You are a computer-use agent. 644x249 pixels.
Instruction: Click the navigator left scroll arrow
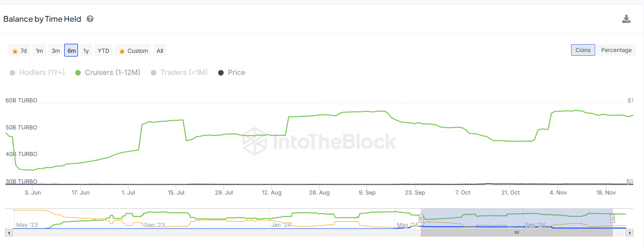pos(9,233)
